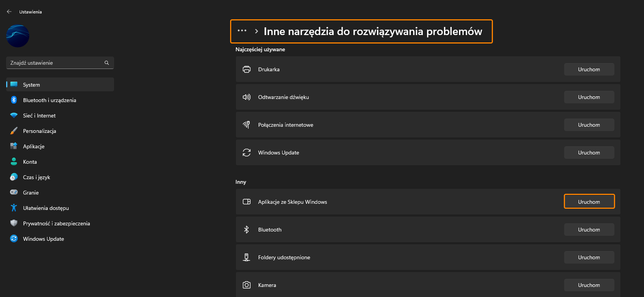Click the search magnifier icon
The height and width of the screenshot is (297, 644).
(x=107, y=63)
